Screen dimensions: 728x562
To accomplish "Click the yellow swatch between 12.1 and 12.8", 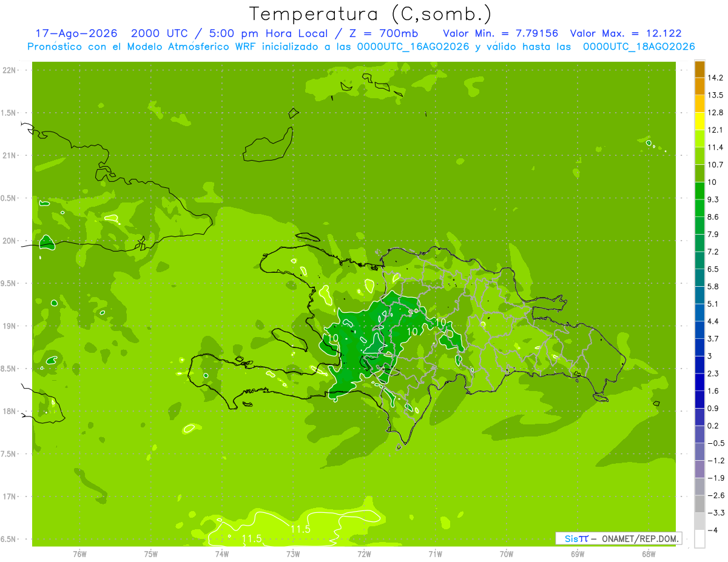I will tap(699, 121).
